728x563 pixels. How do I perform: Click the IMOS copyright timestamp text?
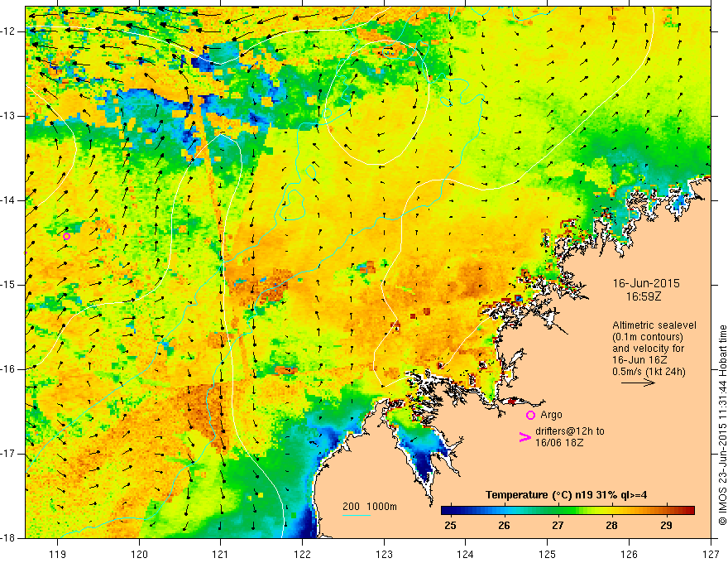[x=722, y=425]
